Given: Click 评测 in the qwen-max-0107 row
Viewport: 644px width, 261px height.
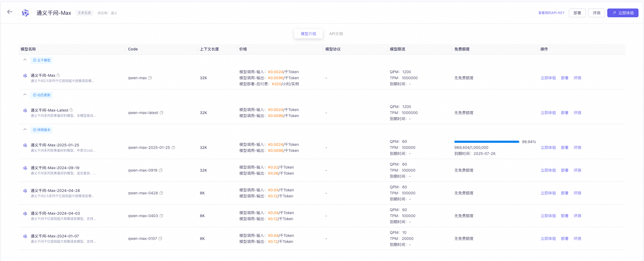Looking at the screenshot, I should point(577,239).
